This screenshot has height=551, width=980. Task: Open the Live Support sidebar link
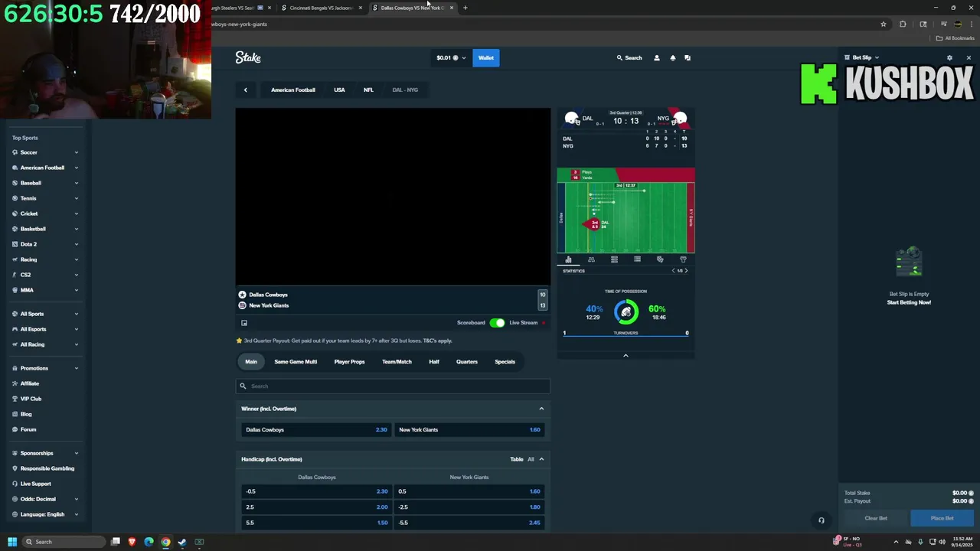[x=35, y=484]
